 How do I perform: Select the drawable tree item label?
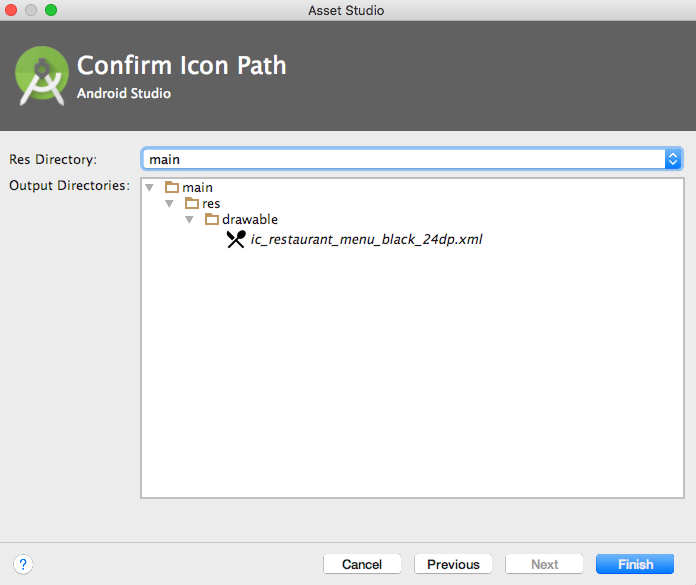tap(250, 219)
